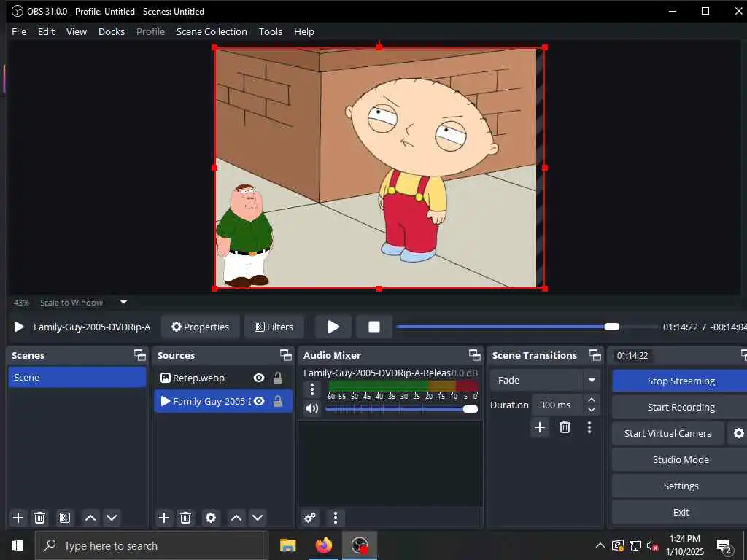Click the muted volume tray icon

click(x=652, y=545)
